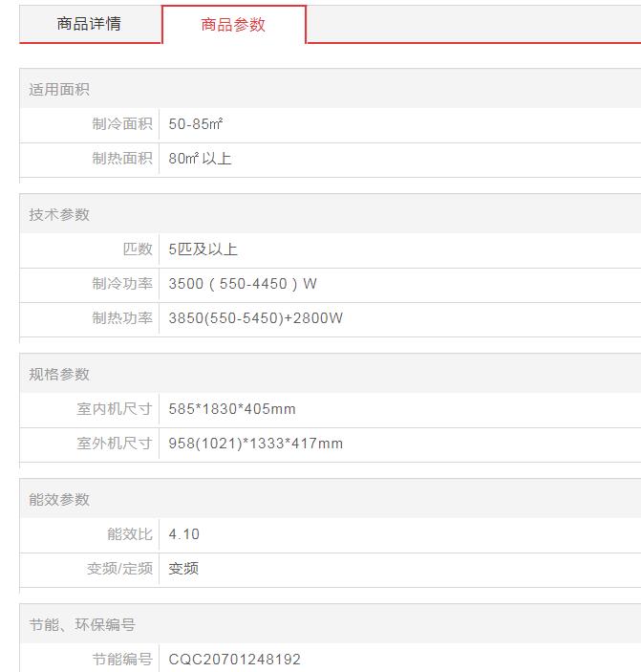
Task: Click the 3500 (550-4450) W cooling power value
Action: pyautogui.click(x=243, y=284)
